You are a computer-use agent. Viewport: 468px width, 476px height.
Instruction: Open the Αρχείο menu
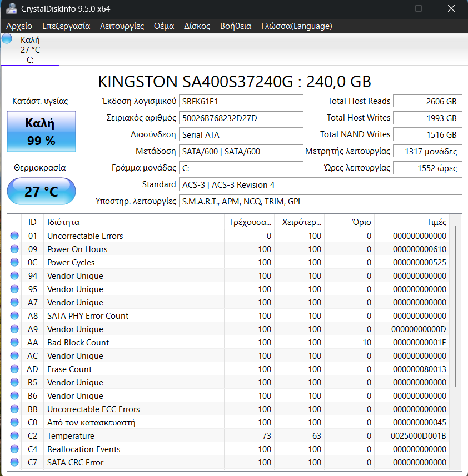(19, 26)
